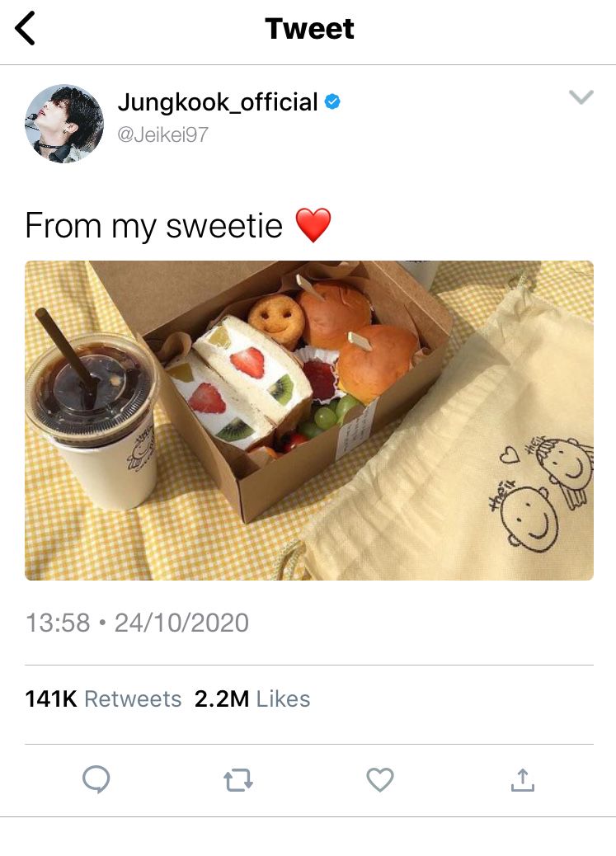
Task: Click the 24/10/2020 date text
Action: 181,623
